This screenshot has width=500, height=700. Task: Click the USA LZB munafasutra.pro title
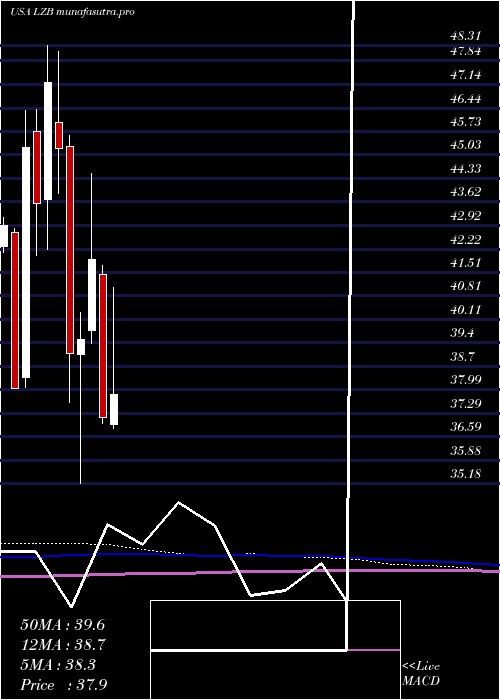pos(72,12)
